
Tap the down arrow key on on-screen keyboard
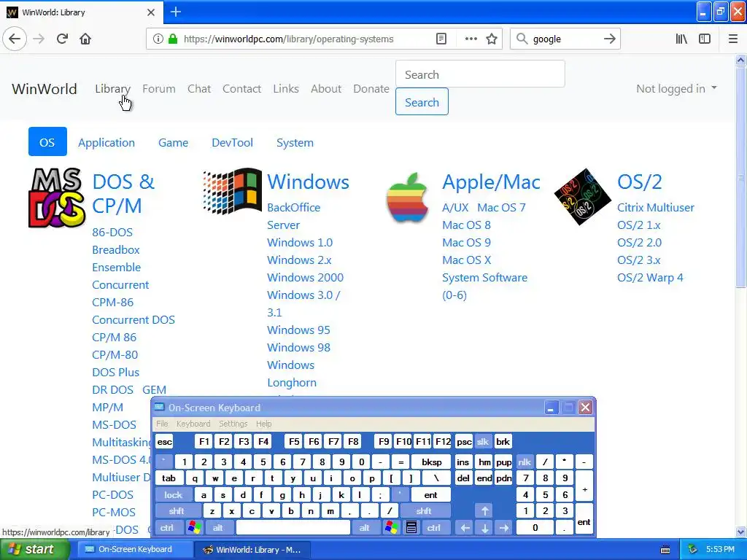pos(484,528)
